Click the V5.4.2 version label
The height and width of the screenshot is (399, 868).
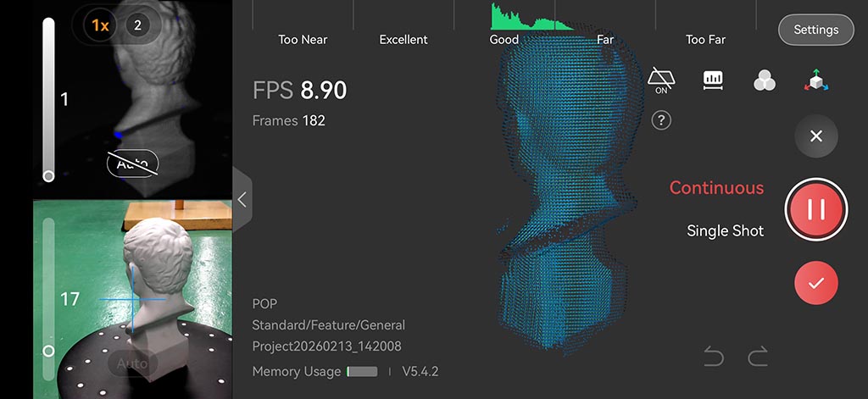click(420, 371)
